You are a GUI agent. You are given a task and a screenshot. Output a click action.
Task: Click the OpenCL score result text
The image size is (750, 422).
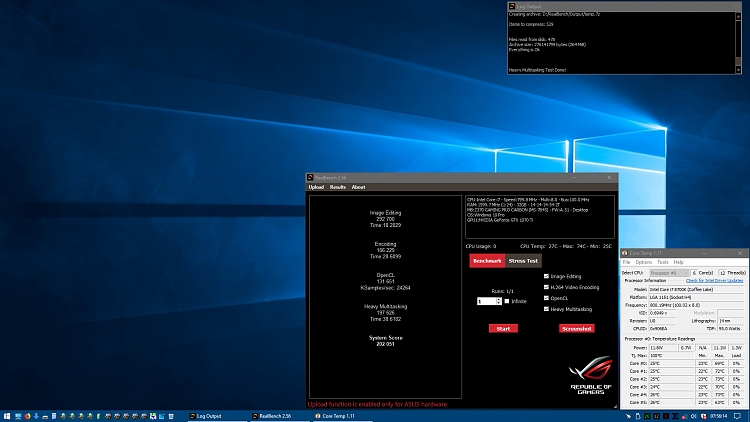386,281
